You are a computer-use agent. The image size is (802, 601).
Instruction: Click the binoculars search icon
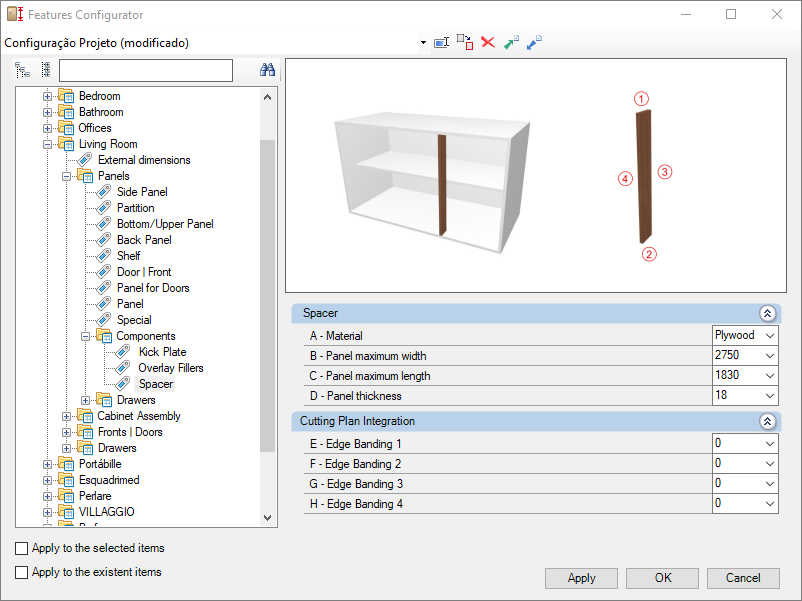267,70
